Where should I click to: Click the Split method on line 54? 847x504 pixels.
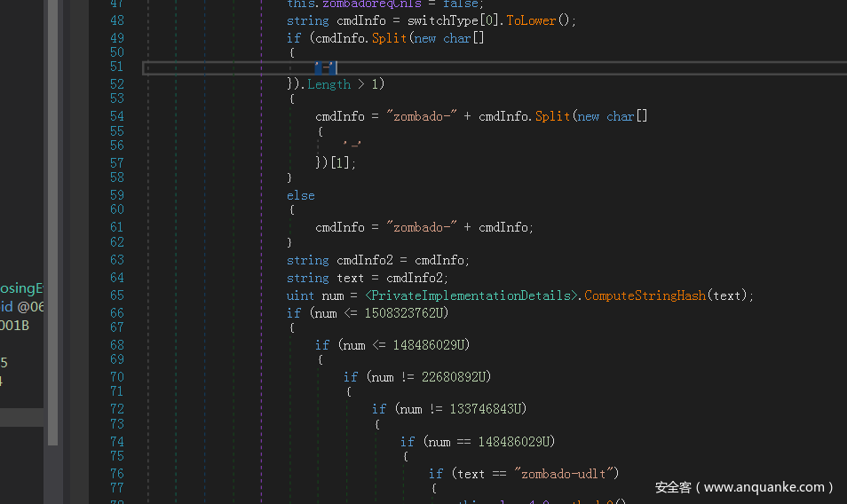click(550, 116)
